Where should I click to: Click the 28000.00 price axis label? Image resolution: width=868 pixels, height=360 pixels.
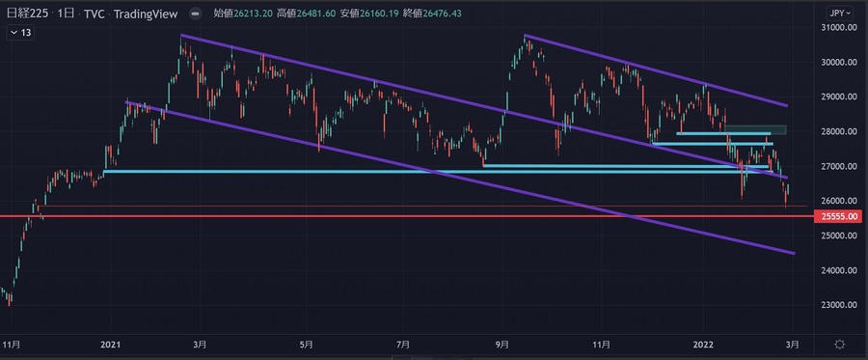pos(840,132)
